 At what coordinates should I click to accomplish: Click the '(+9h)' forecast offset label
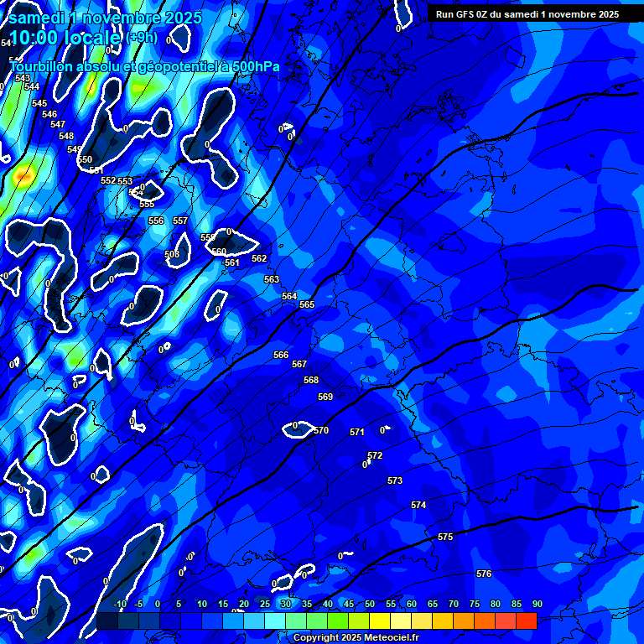click(x=142, y=38)
